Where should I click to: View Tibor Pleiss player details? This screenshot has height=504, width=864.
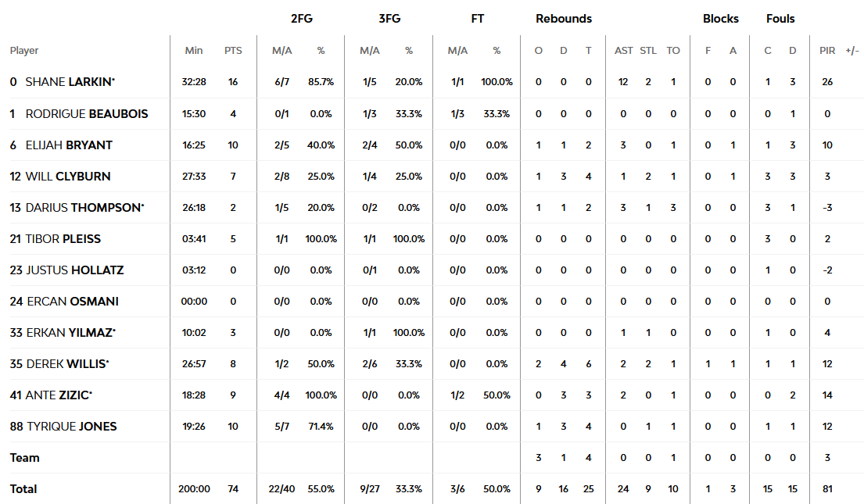(x=63, y=238)
